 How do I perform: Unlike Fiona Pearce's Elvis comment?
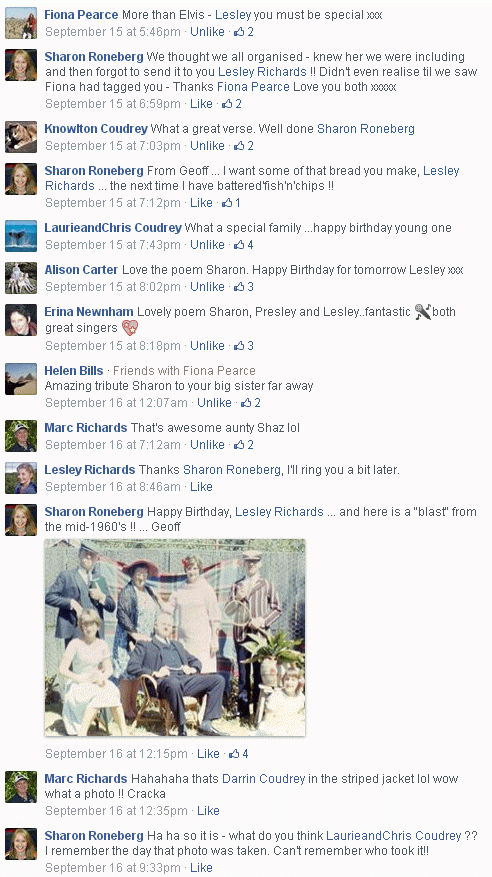(207, 32)
